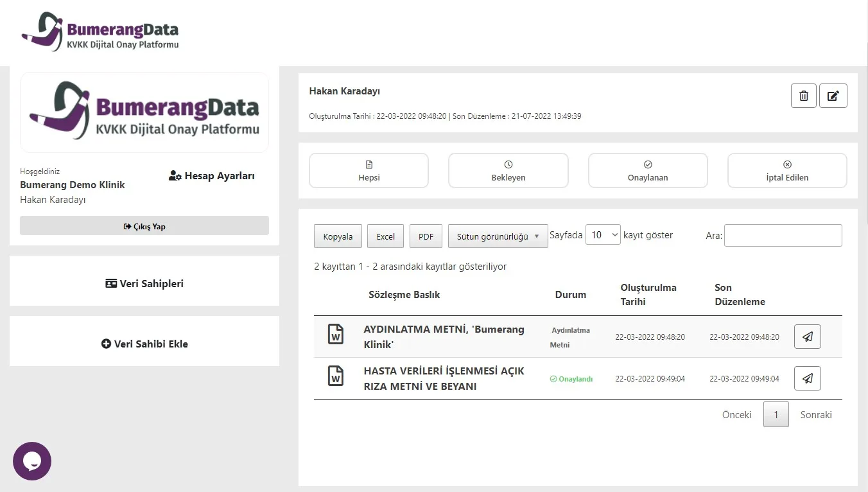Viewport: 868px width, 492px height.
Task: Click the edit pencil icon for Hakan Karadayı
Action: 833,96
